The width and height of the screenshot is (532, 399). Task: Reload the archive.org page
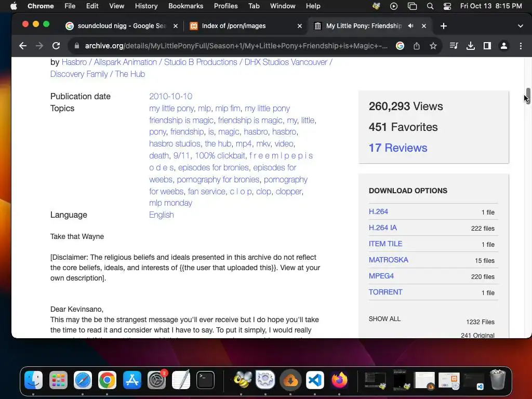tap(56, 46)
